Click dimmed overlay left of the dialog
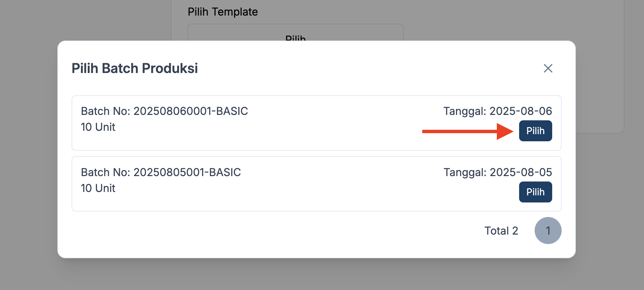644x290 pixels. [x=29, y=145]
